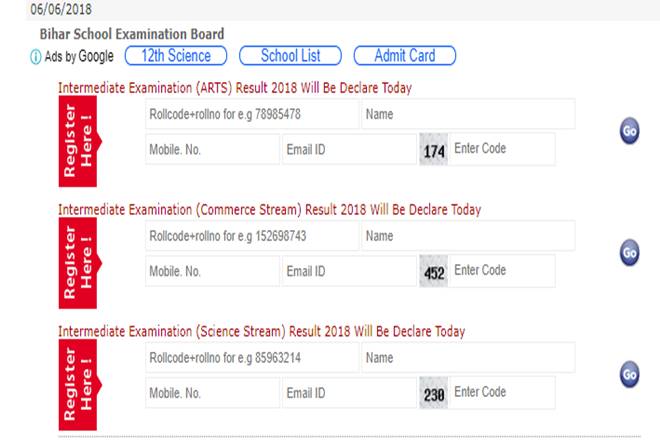
Task: Open the School List ad link
Action: 290,56
